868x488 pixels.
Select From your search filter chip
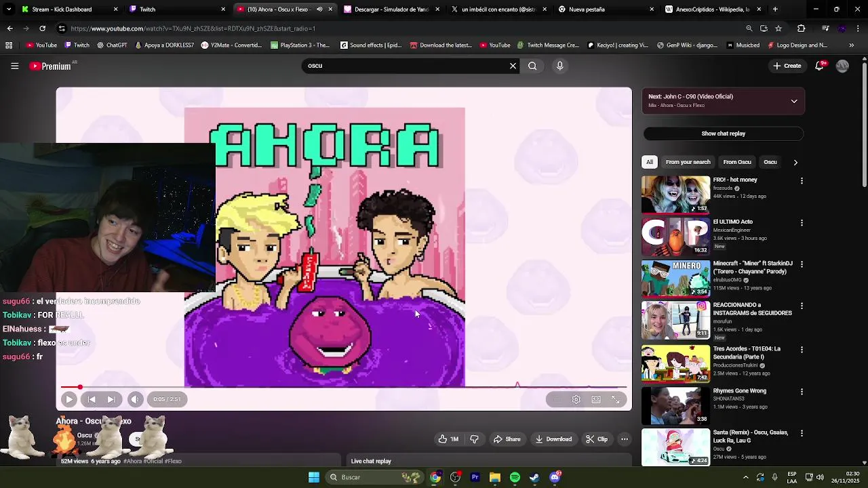pyautogui.click(x=688, y=162)
